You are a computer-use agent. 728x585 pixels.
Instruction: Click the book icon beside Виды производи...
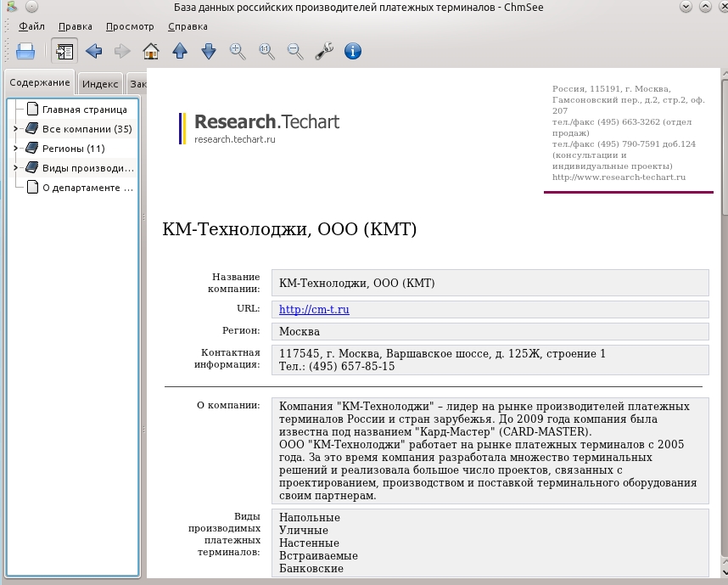point(31,167)
